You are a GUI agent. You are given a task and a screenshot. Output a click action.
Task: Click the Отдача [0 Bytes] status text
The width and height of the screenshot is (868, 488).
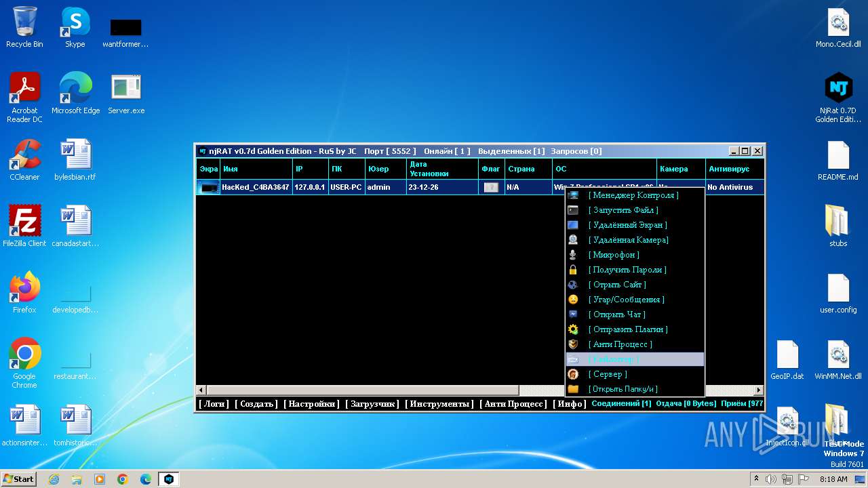point(686,404)
